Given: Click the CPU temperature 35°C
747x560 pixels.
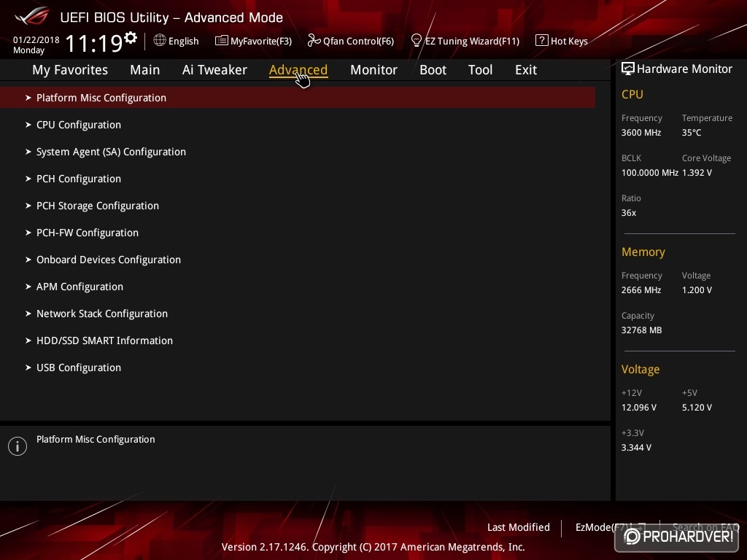Looking at the screenshot, I should pyautogui.click(x=692, y=133).
